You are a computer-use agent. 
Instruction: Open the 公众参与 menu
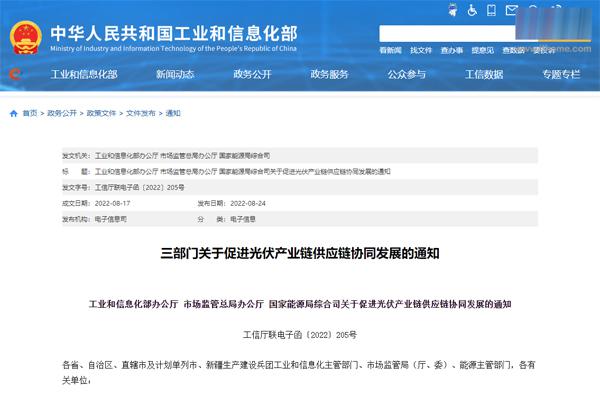pos(407,74)
